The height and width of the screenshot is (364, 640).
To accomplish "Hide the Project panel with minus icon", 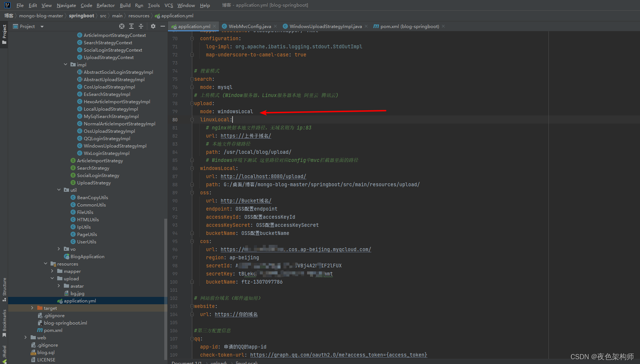I will coord(163,26).
